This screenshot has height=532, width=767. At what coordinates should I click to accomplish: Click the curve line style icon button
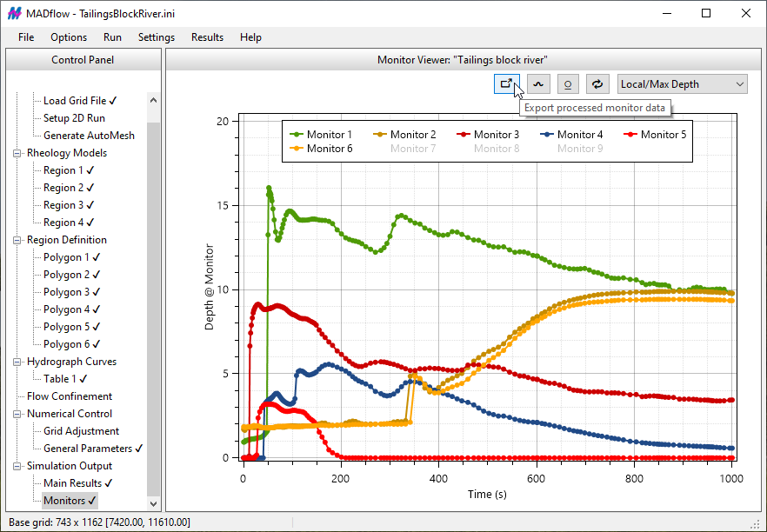click(x=538, y=84)
